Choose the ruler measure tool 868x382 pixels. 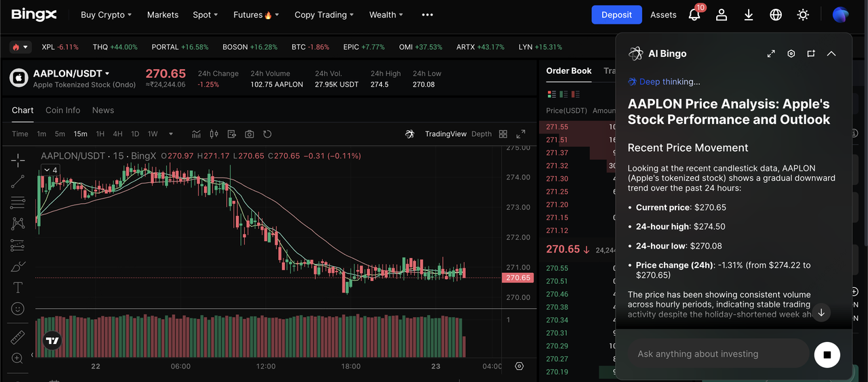pyautogui.click(x=18, y=337)
